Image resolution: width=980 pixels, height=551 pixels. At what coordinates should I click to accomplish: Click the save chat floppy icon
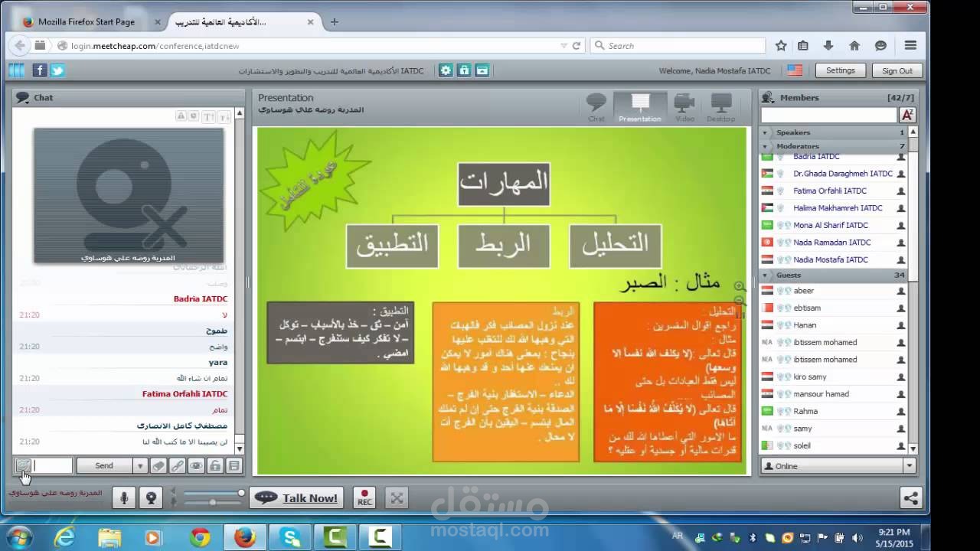tap(234, 465)
